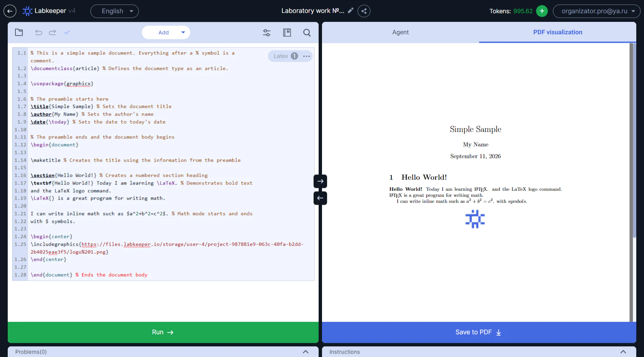Expand the Problems(0) panel chevron
Viewport: 644px width, 357px height.
click(x=306, y=352)
